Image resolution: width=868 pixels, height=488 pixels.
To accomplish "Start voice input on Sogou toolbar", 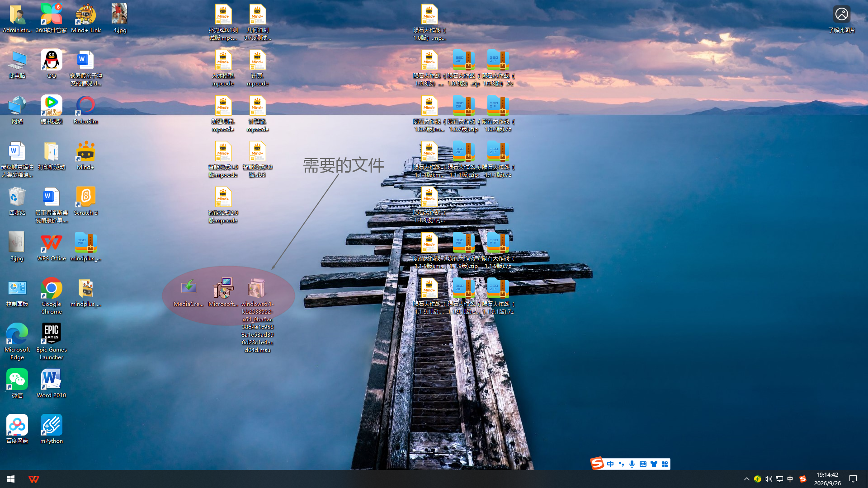I will click(x=632, y=464).
